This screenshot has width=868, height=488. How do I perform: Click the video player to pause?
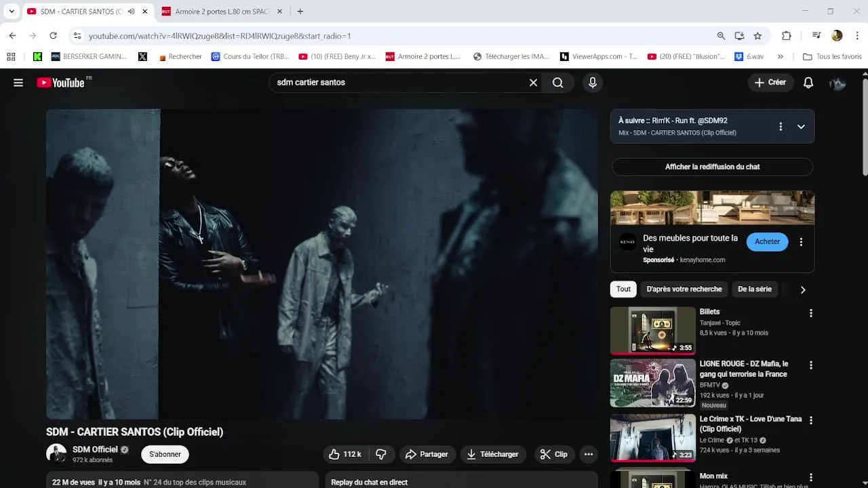coord(322,264)
